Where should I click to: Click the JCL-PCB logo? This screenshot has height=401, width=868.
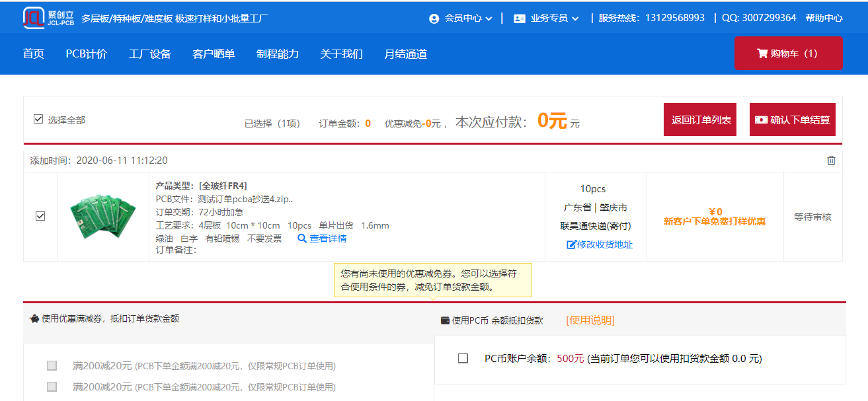(48, 18)
